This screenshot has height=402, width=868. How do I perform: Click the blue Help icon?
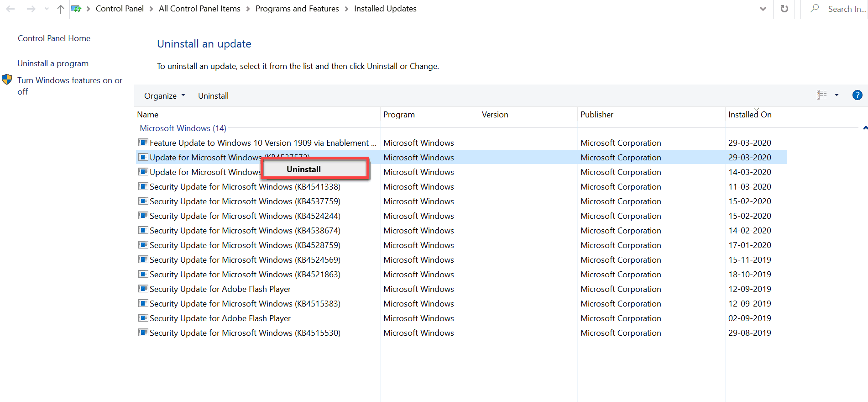(x=858, y=95)
